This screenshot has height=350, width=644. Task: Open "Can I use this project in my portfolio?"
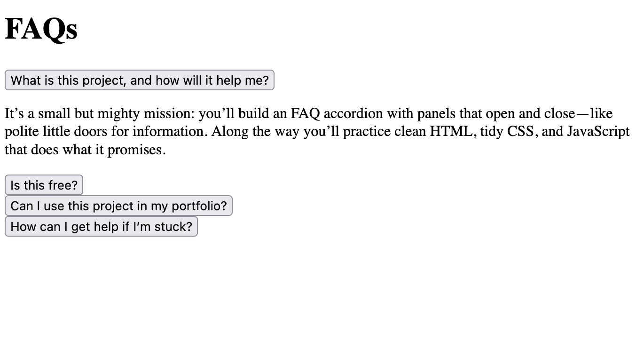click(118, 206)
